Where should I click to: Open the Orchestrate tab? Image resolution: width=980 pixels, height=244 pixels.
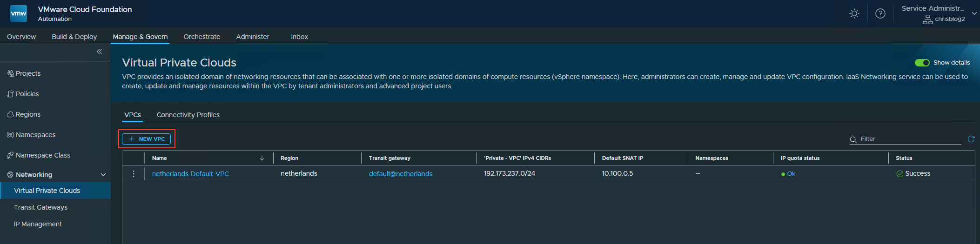tap(202, 37)
